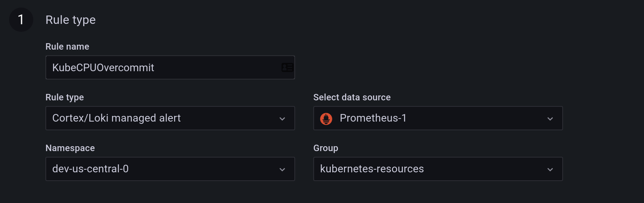Viewport: 644px width, 203px height.
Task: Click the "Prometheus-1" selected value text
Action: (x=373, y=118)
